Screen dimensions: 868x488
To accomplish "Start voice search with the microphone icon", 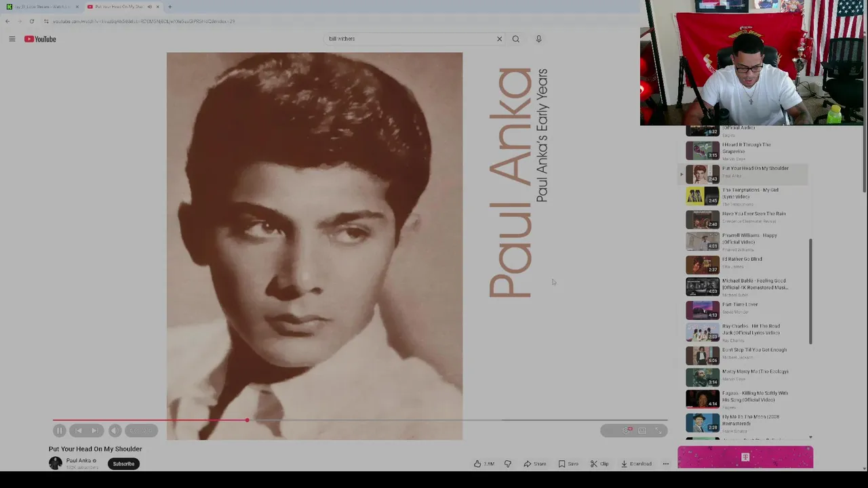I will [538, 39].
